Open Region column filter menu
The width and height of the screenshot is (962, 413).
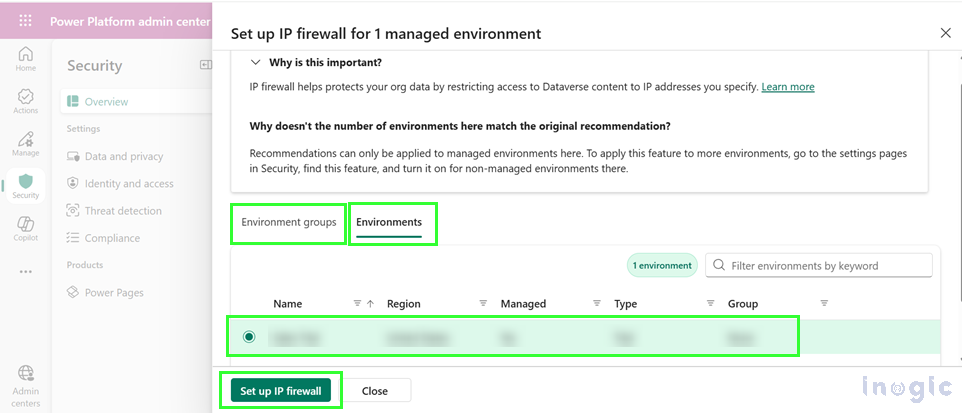(x=483, y=303)
